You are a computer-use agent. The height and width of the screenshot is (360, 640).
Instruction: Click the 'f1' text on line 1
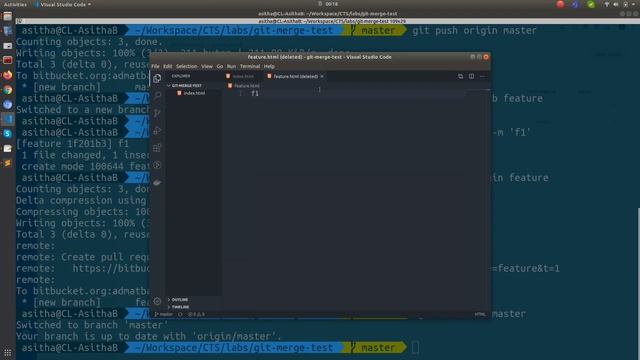coord(255,93)
